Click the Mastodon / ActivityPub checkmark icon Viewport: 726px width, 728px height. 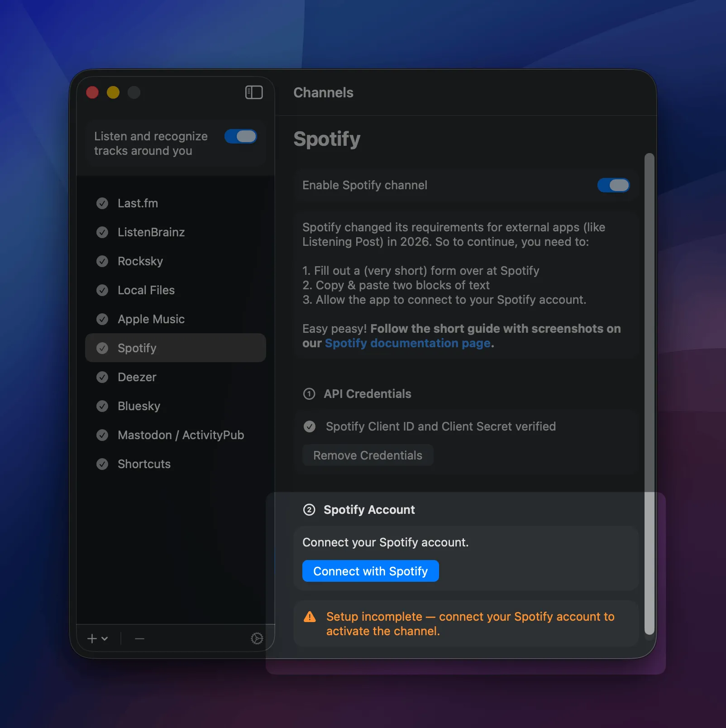(x=102, y=435)
